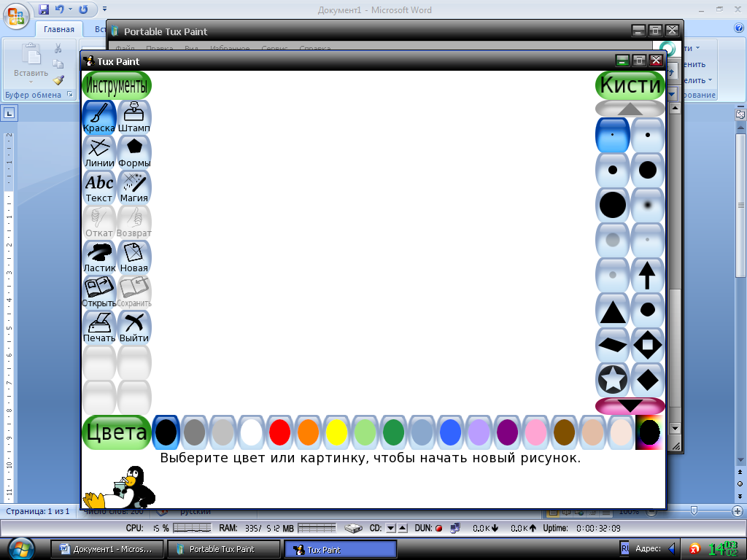Pick the dark green color
The width and height of the screenshot is (747, 560).
click(393, 432)
